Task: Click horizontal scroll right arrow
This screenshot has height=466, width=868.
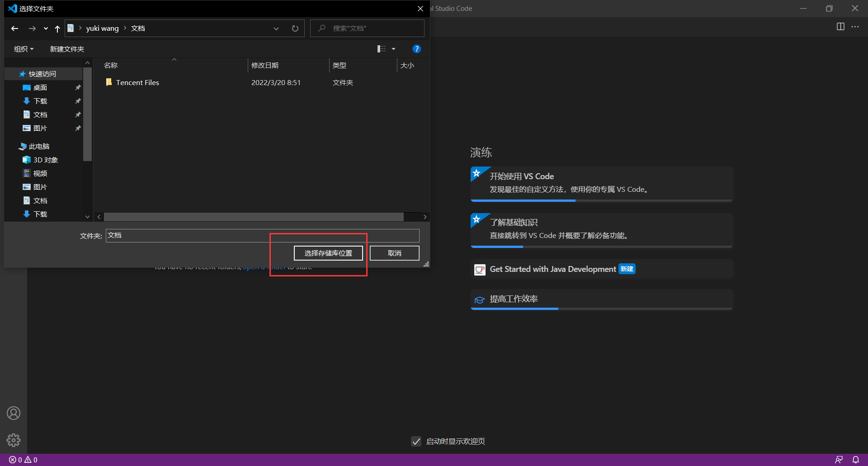Action: pos(425,217)
